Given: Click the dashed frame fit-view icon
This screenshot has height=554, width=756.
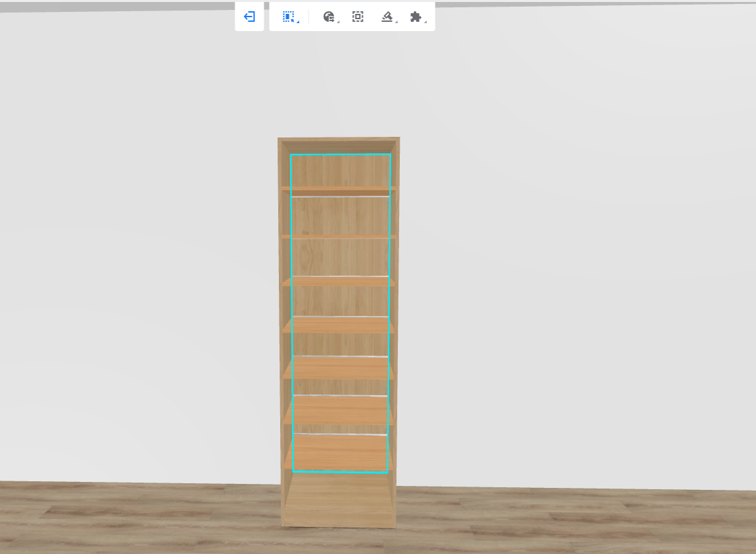Looking at the screenshot, I should pyautogui.click(x=358, y=17).
